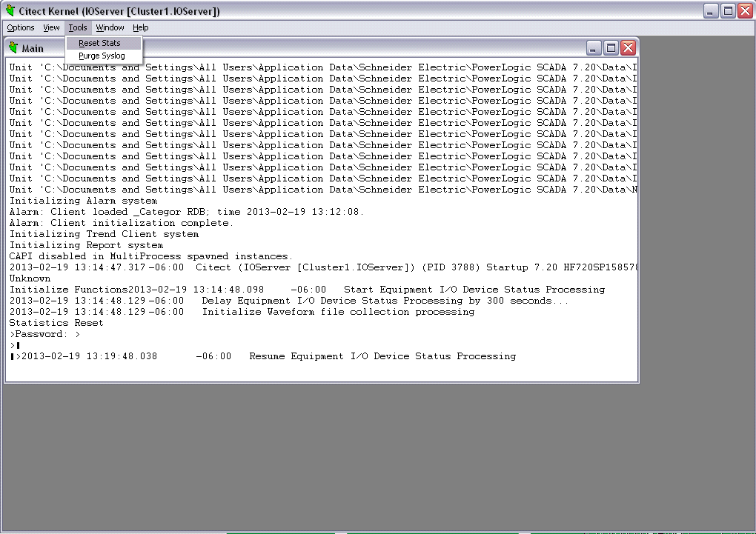The image size is (756, 534).
Task: Choose Reset Stats from Tools menu
Action: (104, 43)
